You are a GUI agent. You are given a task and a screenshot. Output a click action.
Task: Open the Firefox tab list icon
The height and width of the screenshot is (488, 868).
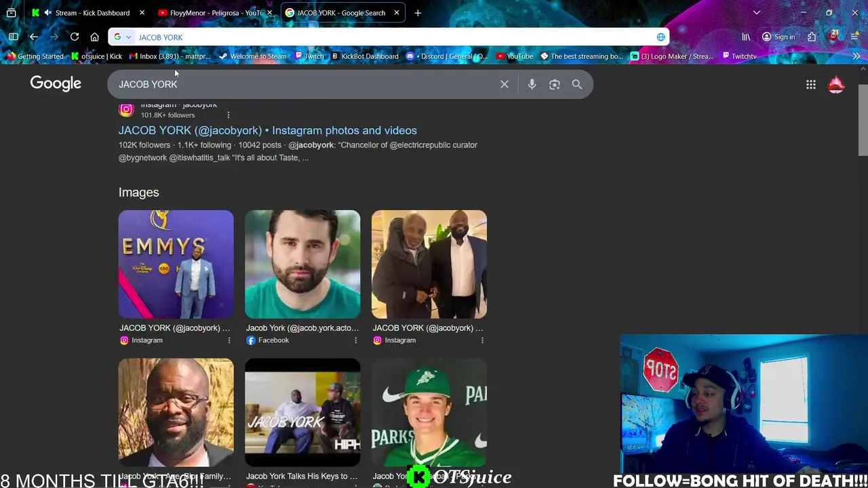pos(12,13)
